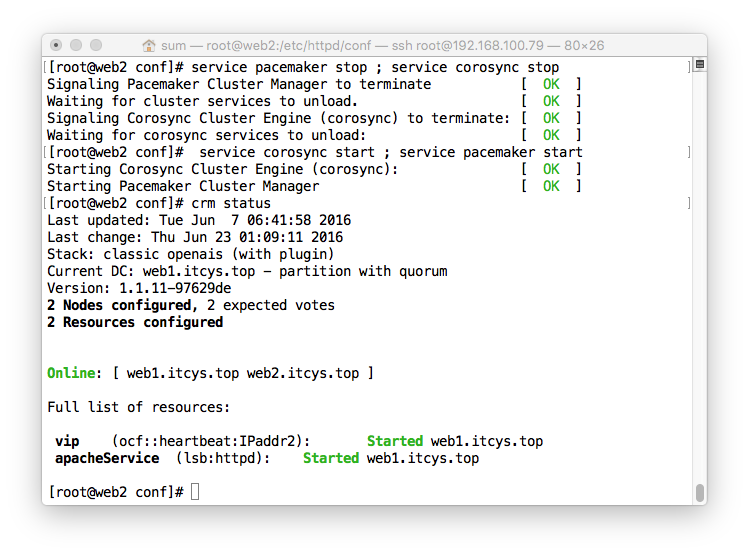Screen dimensions: 749x555
Task: Click the 'service pacemaker stop' command text
Action: (x=279, y=67)
